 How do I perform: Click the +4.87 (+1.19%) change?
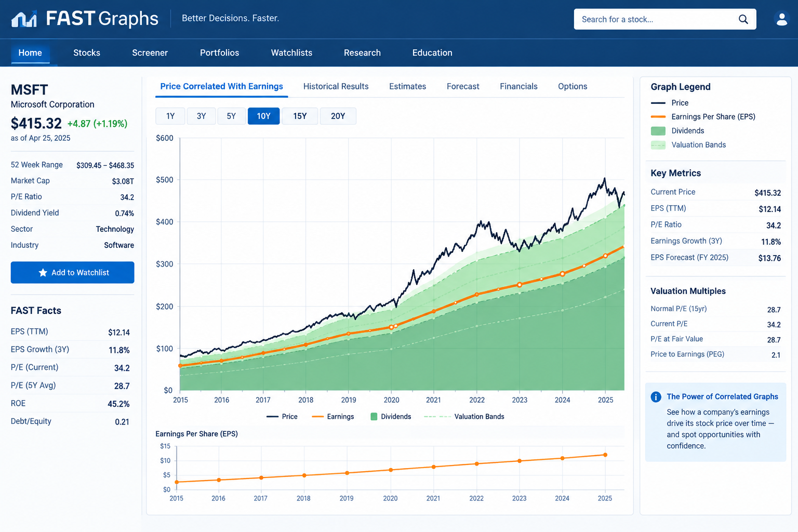point(97,124)
